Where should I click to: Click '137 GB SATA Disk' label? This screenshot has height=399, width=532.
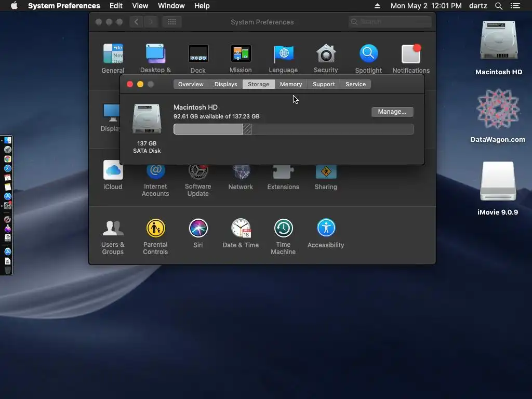(x=147, y=147)
